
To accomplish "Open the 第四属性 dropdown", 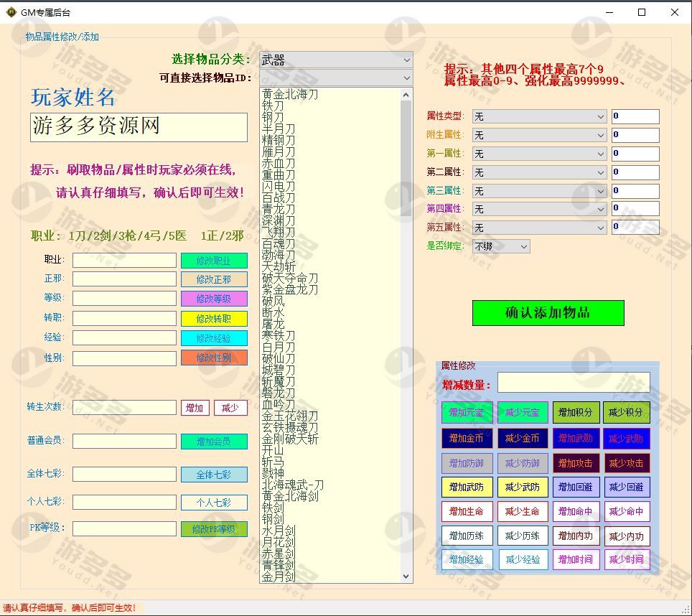I will [539, 209].
